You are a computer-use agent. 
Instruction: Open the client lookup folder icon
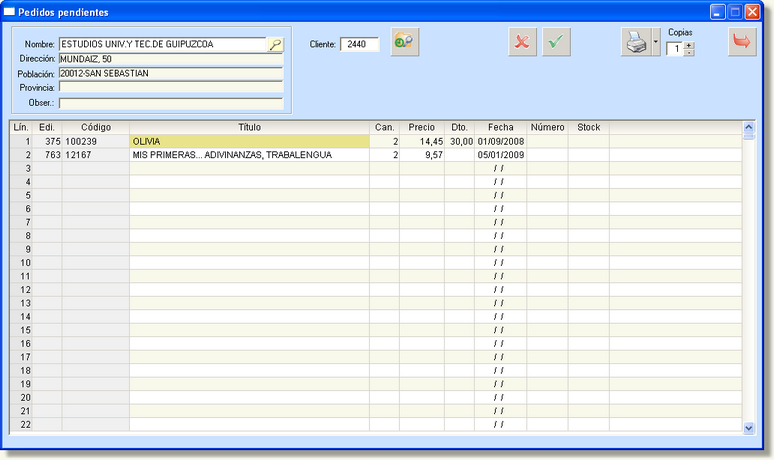[405, 42]
